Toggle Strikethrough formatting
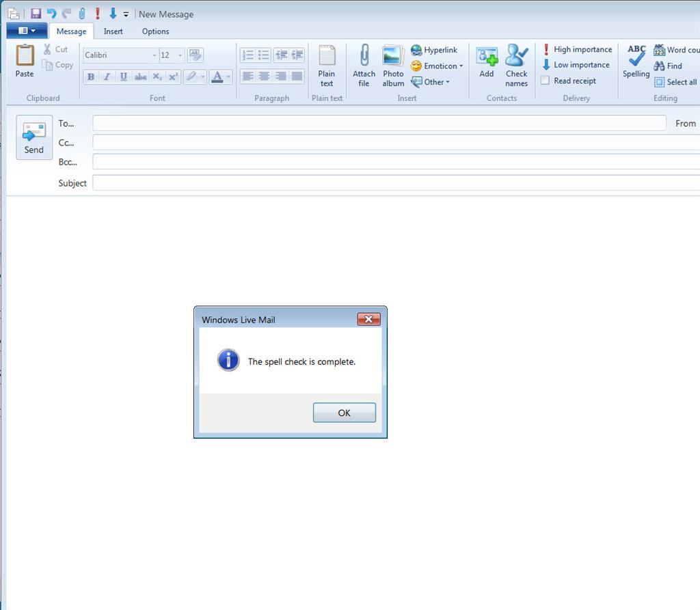The height and width of the screenshot is (610, 700). [141, 77]
